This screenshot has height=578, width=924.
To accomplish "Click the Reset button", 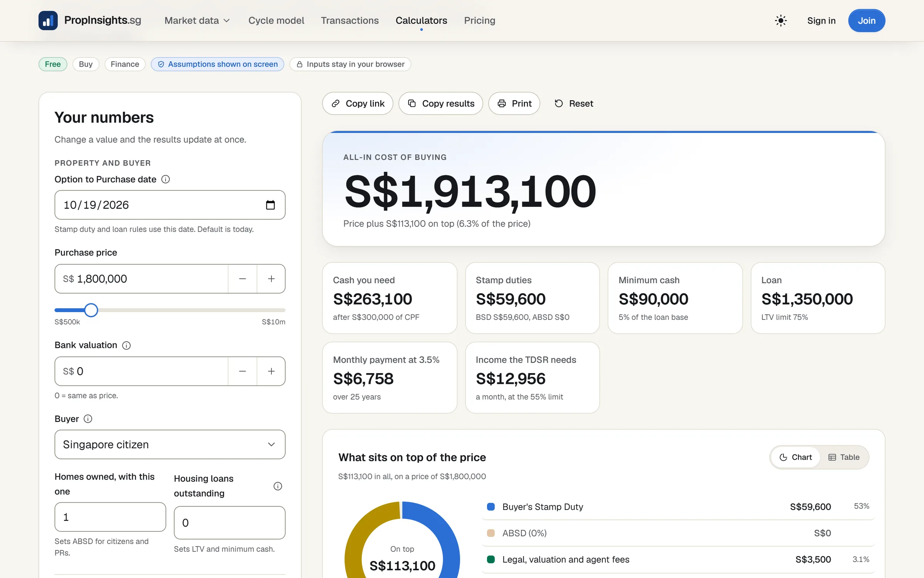I will click(x=574, y=103).
